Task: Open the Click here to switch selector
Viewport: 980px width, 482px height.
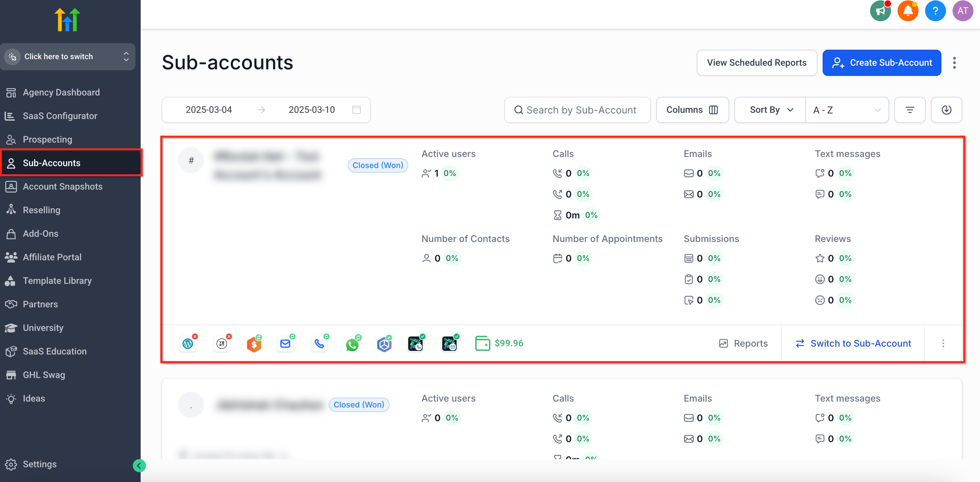Action: (68, 57)
